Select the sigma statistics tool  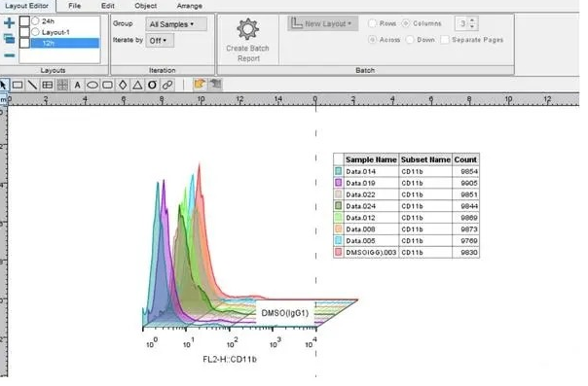click(x=152, y=86)
